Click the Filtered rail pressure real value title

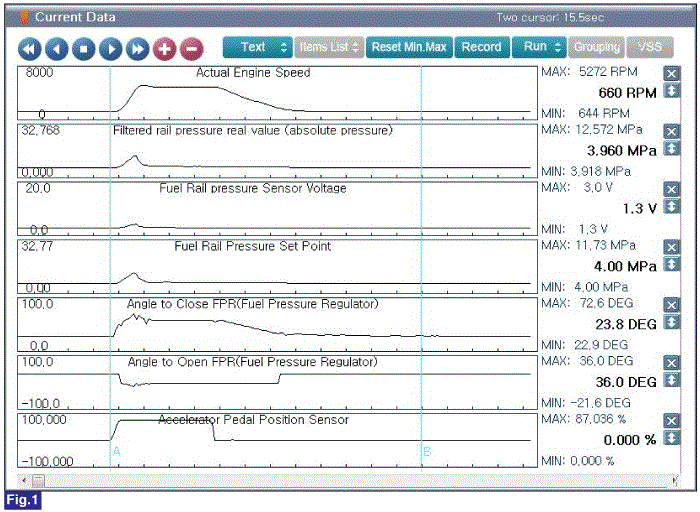[x=253, y=130]
